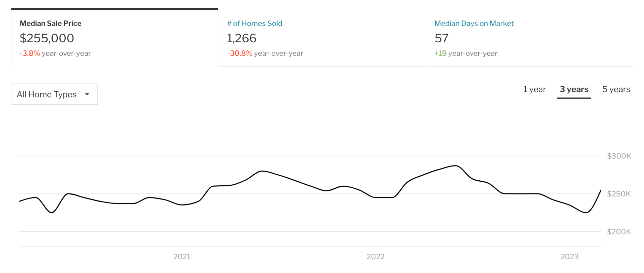Click the caret arrow beside All Home Types
Image resolution: width=644 pixels, height=273 pixels.
87,94
